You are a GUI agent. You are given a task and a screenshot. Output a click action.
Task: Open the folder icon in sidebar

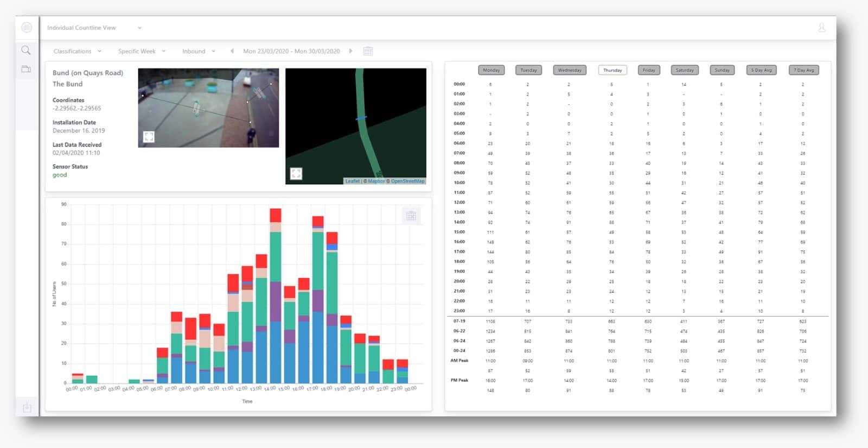pos(26,69)
